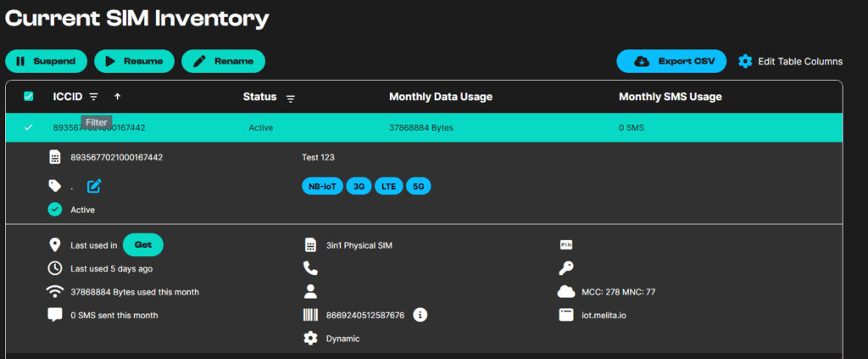The image size is (868, 359).
Task: Click the Status column filter icon
Action: [291, 98]
